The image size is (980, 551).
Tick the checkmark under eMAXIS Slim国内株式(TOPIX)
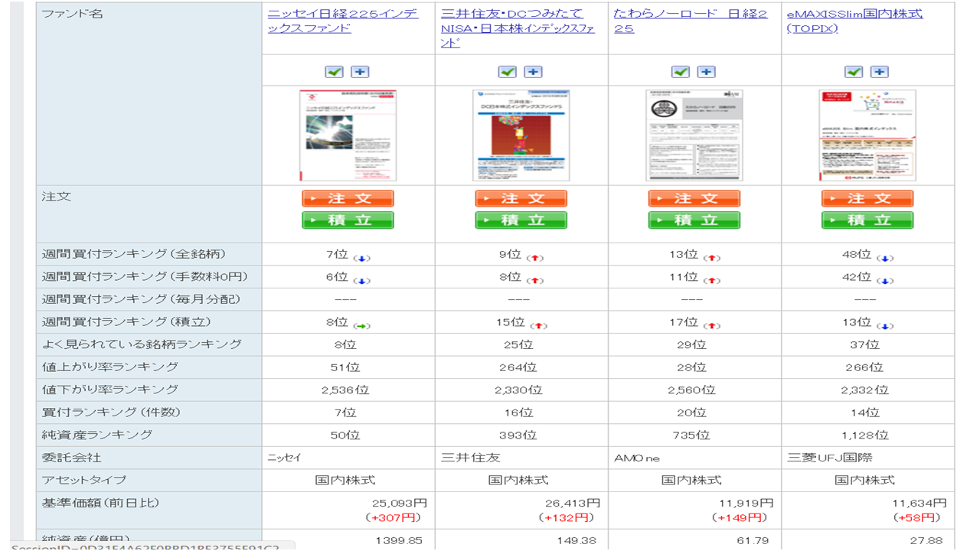click(854, 71)
